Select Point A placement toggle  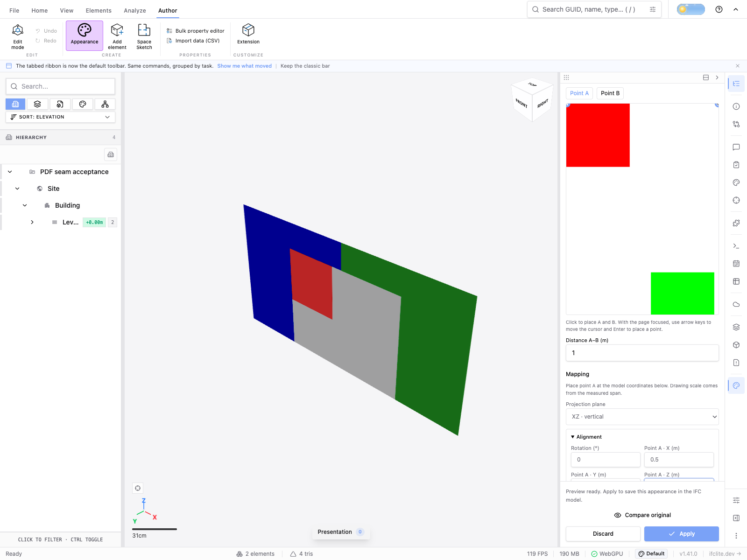click(x=579, y=93)
